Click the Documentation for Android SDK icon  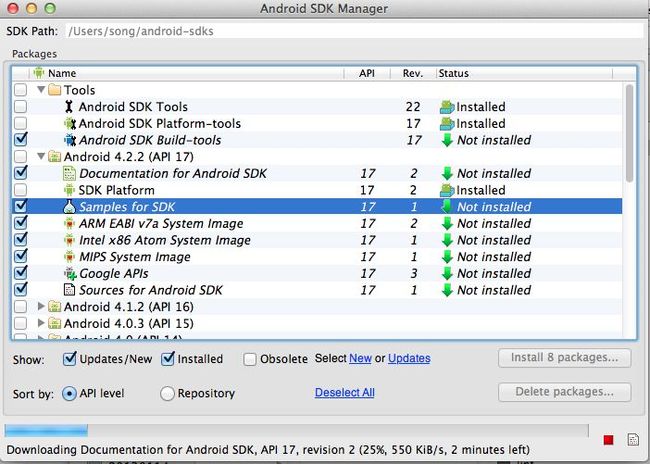(x=69, y=173)
